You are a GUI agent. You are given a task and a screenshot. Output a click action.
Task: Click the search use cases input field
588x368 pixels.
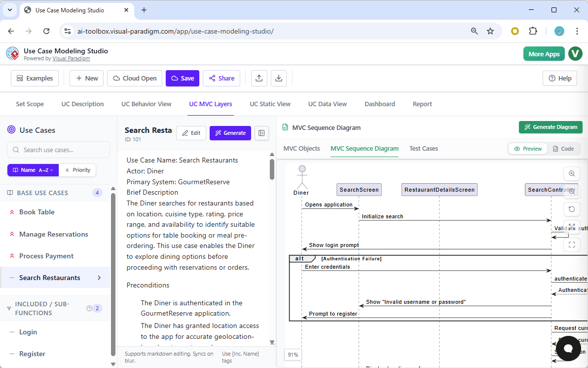(58, 150)
